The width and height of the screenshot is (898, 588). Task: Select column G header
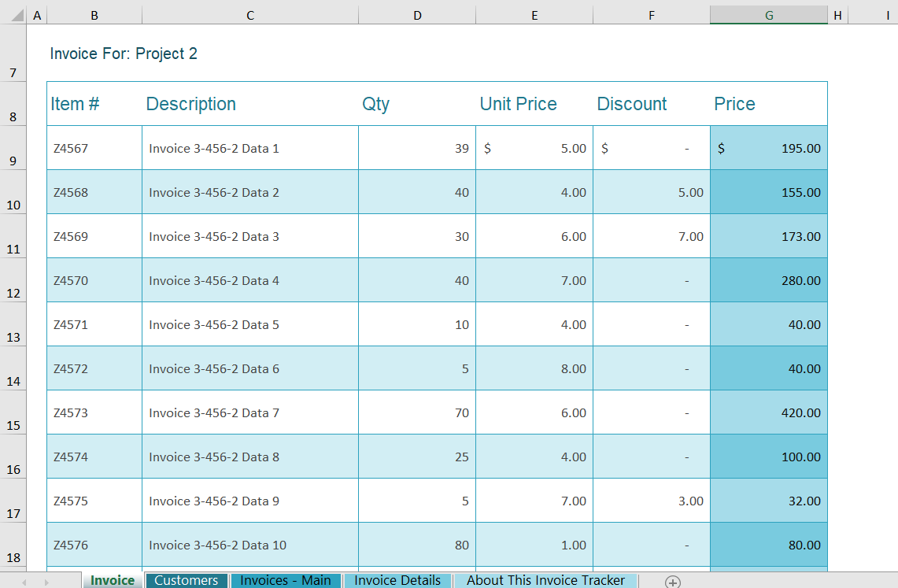point(768,15)
